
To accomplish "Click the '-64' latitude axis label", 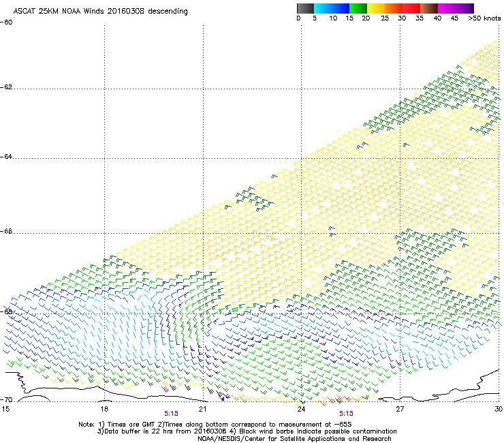I will coord(6,157).
